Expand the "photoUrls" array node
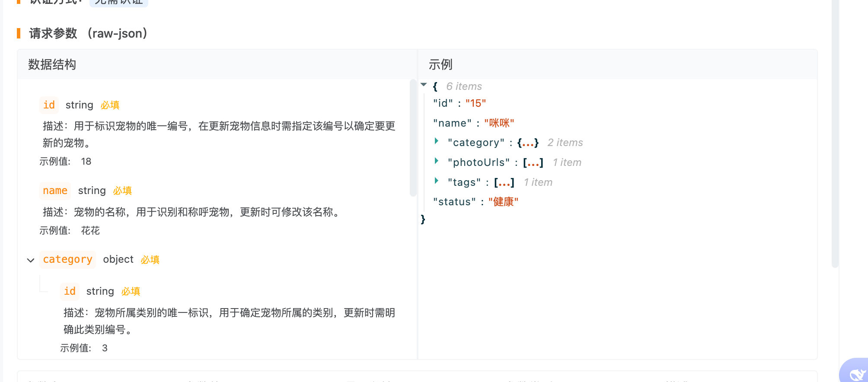Image resolution: width=868 pixels, height=382 pixels. [437, 161]
